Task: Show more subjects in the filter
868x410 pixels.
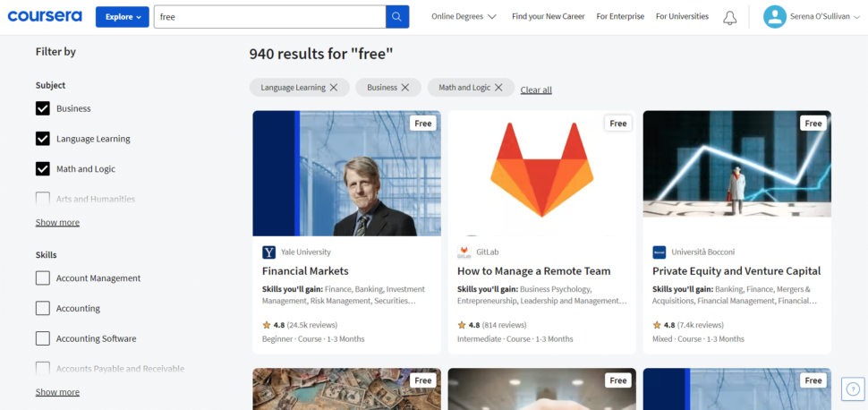Action: [x=57, y=222]
